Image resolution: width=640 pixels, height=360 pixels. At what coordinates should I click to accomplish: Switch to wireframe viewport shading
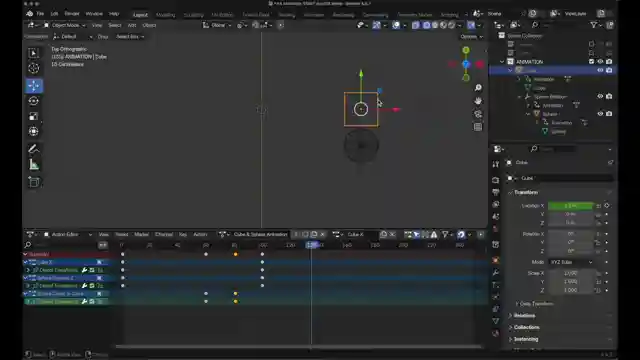[427, 25]
